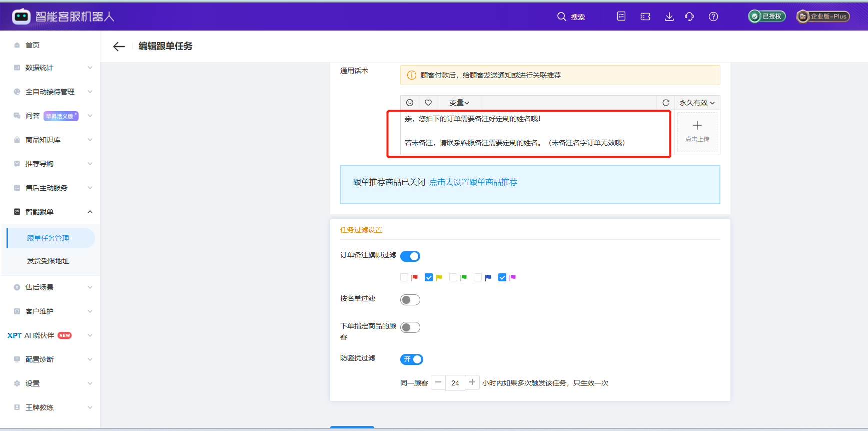This screenshot has width=868, height=431.
Task: Click the 推荐导购 sidebar icon
Action: tap(17, 164)
